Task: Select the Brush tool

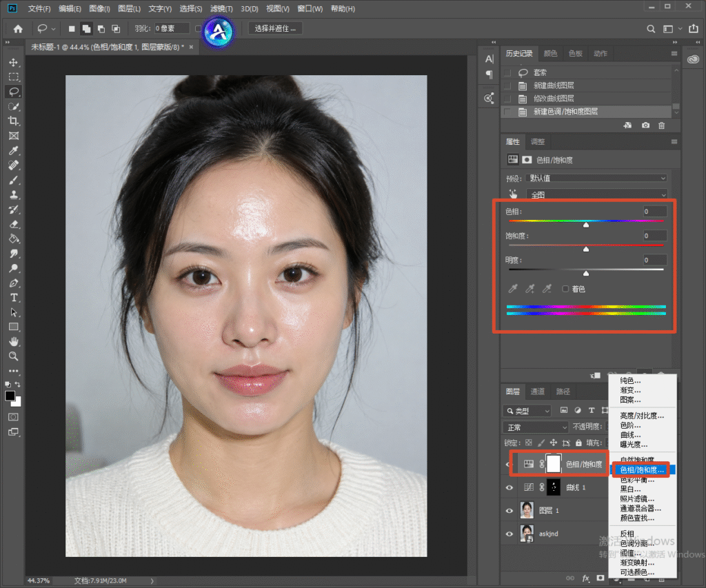Action: (14, 180)
